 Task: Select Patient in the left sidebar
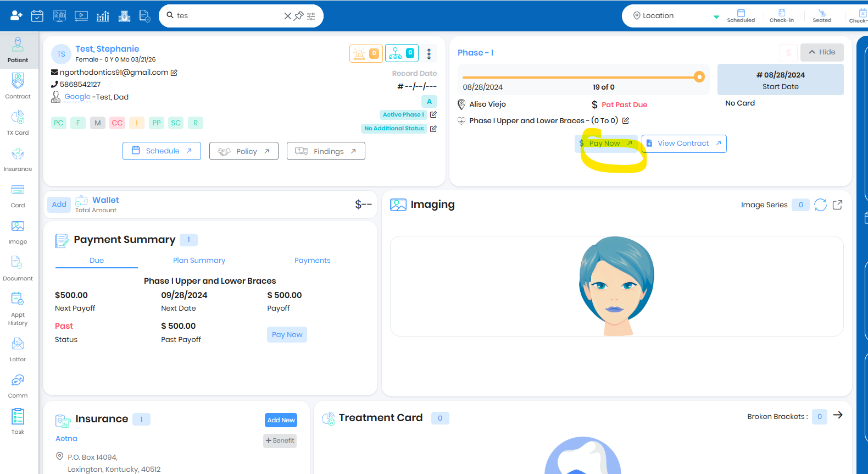pyautogui.click(x=18, y=50)
